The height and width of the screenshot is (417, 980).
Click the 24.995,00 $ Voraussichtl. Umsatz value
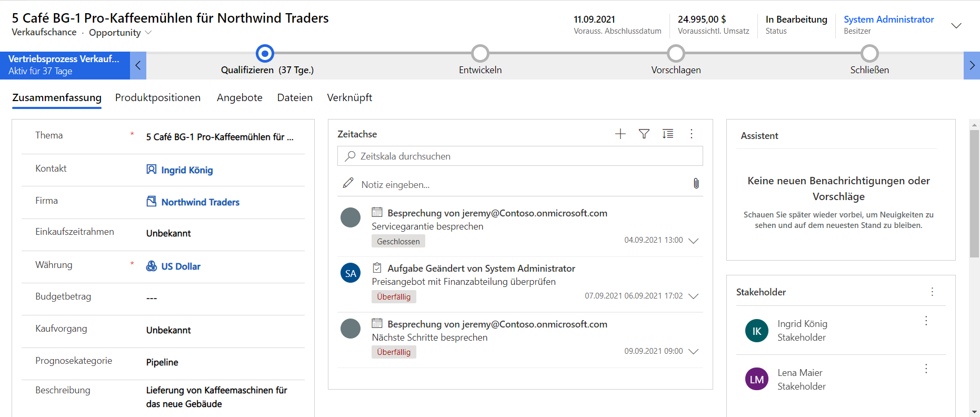click(702, 19)
